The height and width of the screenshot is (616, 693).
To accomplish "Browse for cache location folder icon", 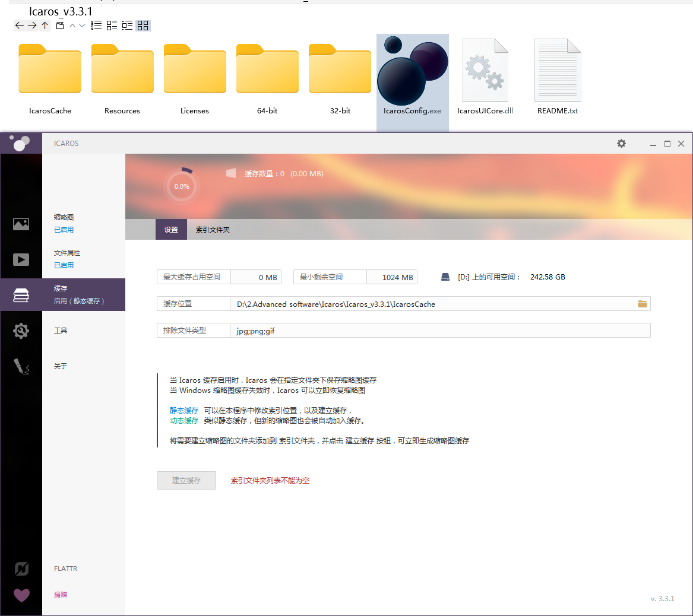I will [x=642, y=304].
